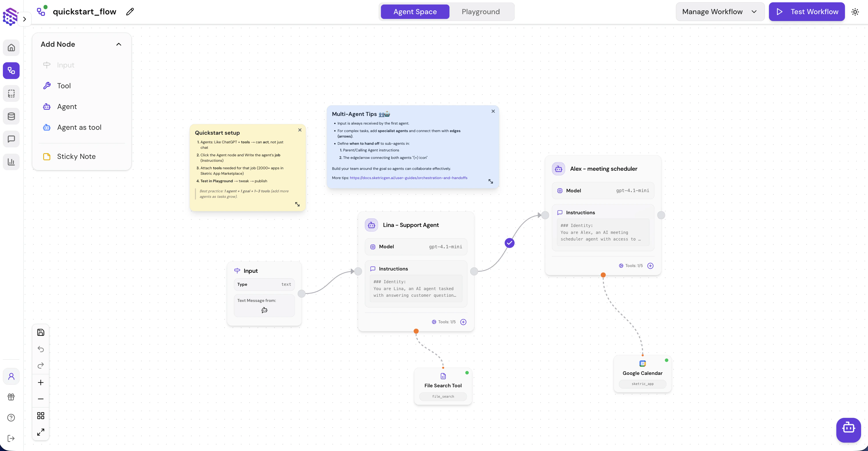Open the analytics panel in sidebar
Screen dimensions: 868x451
(11, 162)
